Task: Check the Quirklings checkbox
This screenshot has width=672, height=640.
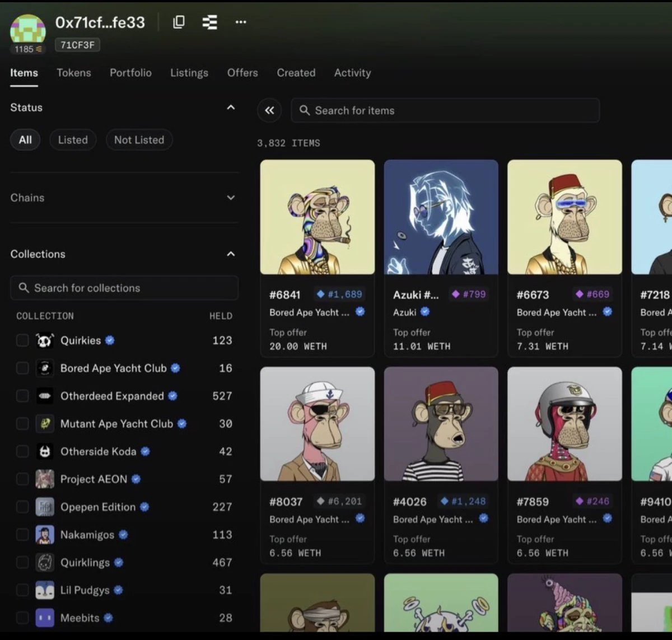Action: tap(22, 562)
